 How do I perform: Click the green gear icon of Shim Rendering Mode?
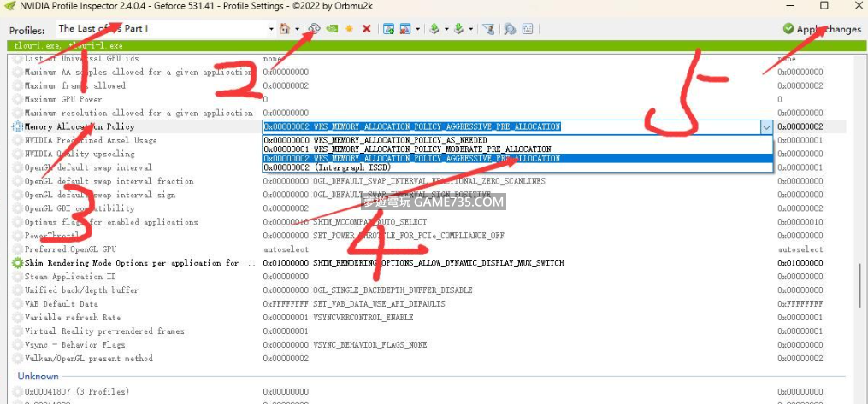click(x=18, y=263)
